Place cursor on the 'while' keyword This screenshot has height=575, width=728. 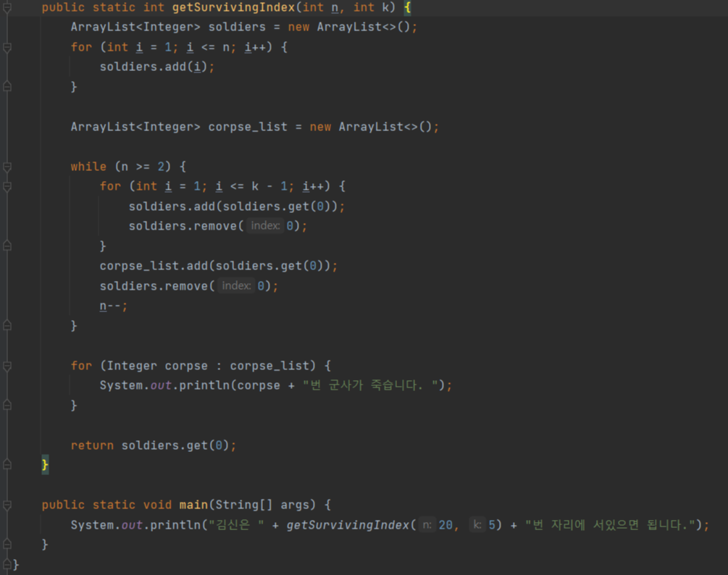[88, 167]
